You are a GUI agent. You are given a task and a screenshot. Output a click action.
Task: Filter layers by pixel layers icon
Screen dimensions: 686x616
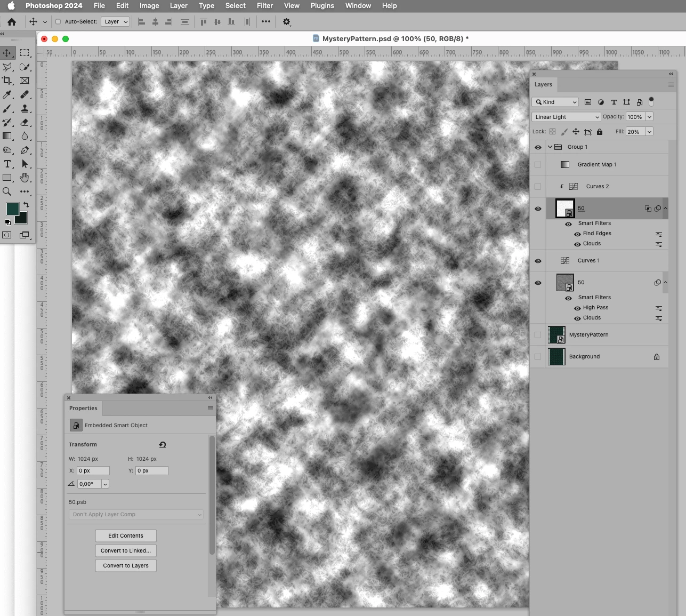coord(588,102)
